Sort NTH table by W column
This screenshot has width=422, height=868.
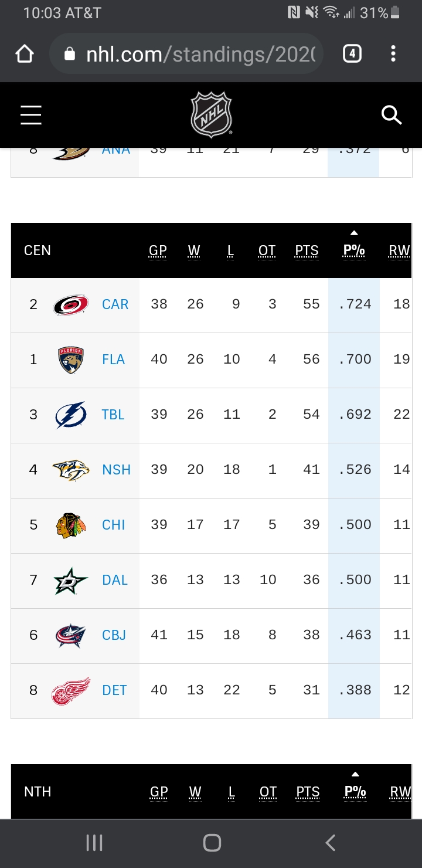click(195, 792)
